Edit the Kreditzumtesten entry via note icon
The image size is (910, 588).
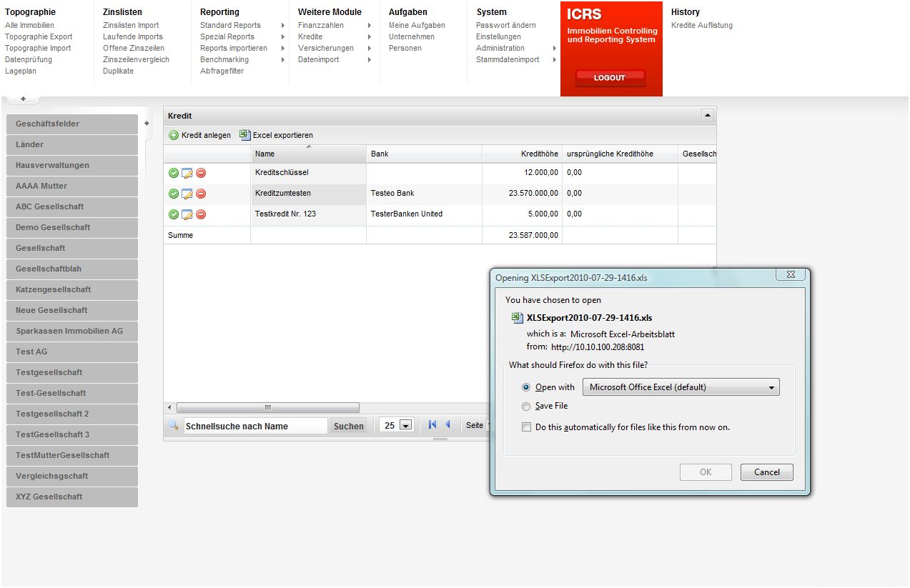coord(187,194)
